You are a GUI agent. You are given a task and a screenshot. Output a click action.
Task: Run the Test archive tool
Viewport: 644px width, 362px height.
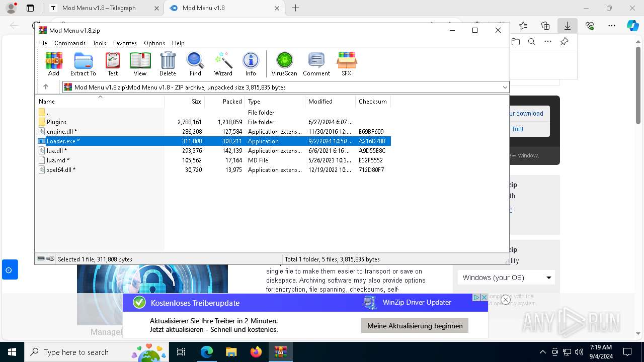tap(113, 64)
